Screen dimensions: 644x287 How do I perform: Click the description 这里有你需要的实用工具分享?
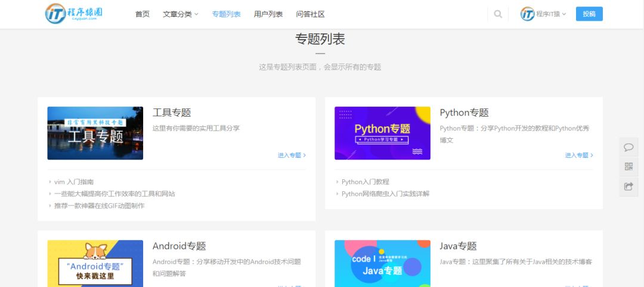tap(196, 128)
